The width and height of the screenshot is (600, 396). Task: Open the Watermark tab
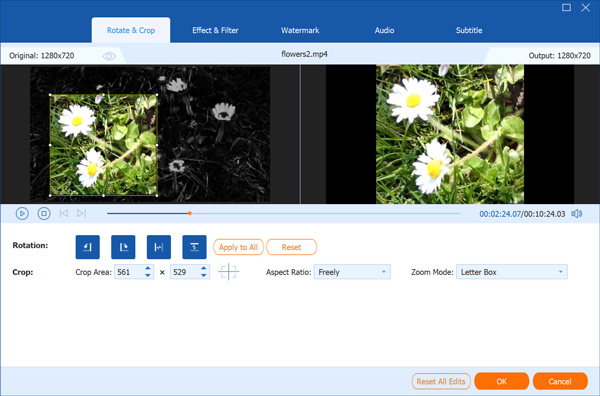[300, 30]
